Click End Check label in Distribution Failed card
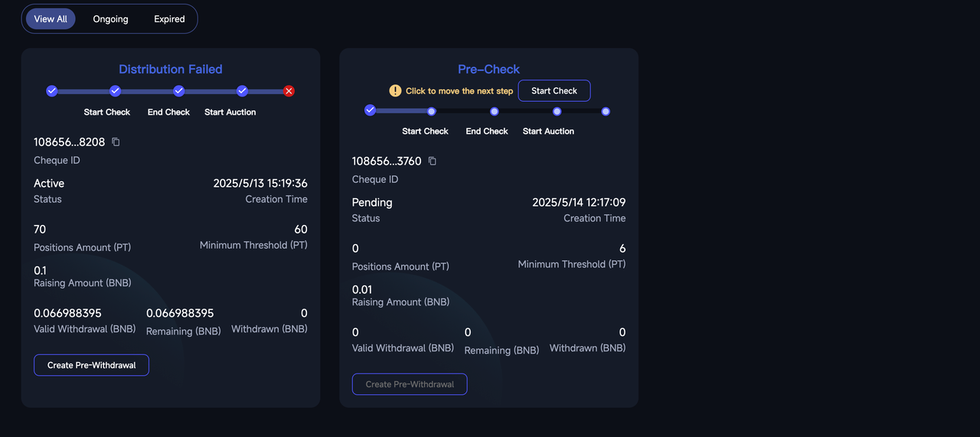The width and height of the screenshot is (980, 437). 168,113
